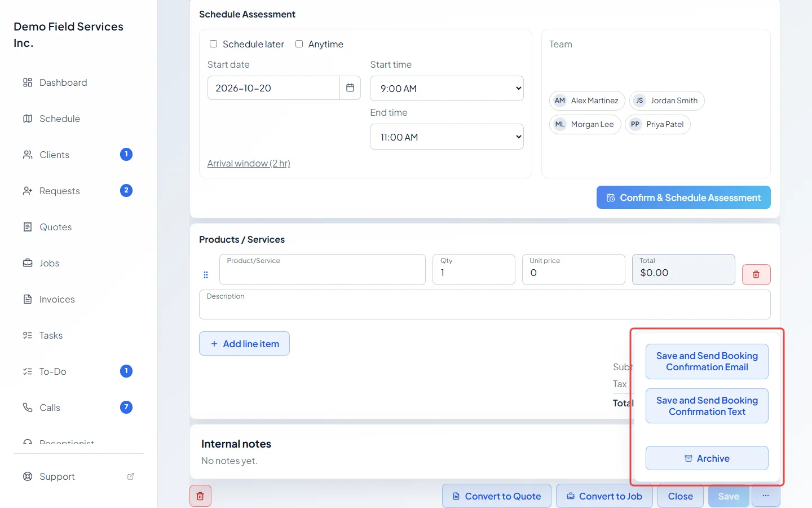Choose Save and Send Booking Confirmation Text
The width and height of the screenshot is (812, 508).
(707, 406)
